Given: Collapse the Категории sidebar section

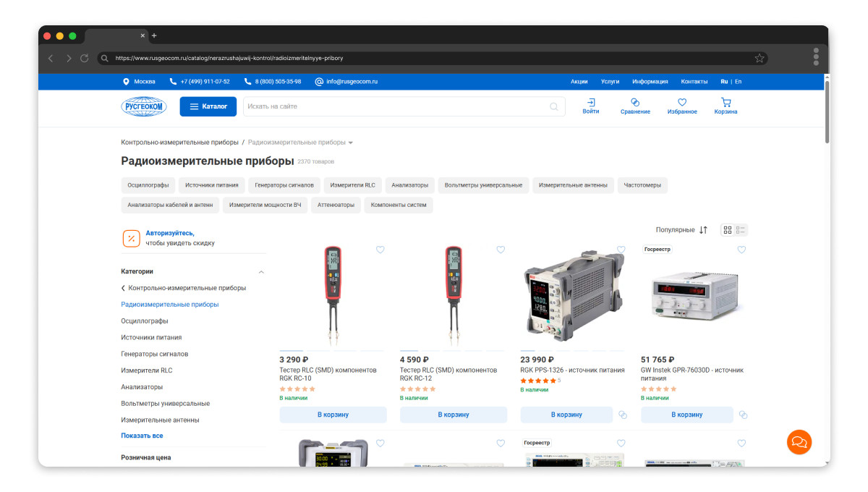Looking at the screenshot, I should pyautogui.click(x=261, y=272).
